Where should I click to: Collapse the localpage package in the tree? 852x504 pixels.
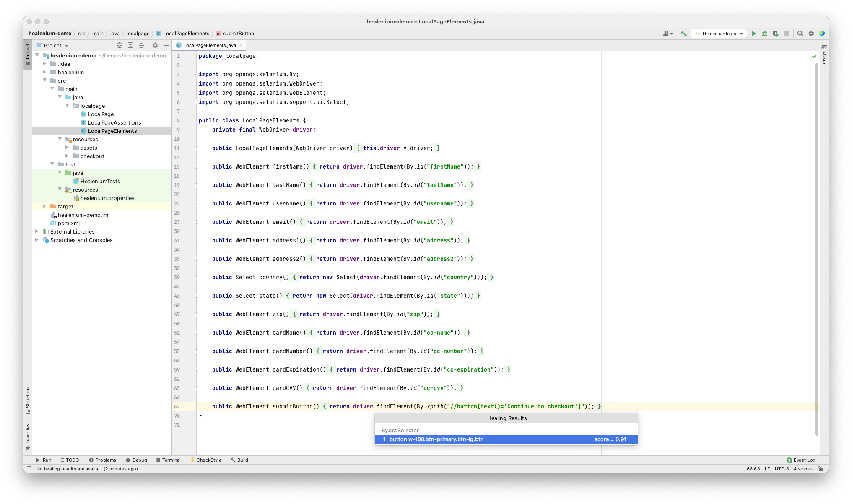point(68,106)
